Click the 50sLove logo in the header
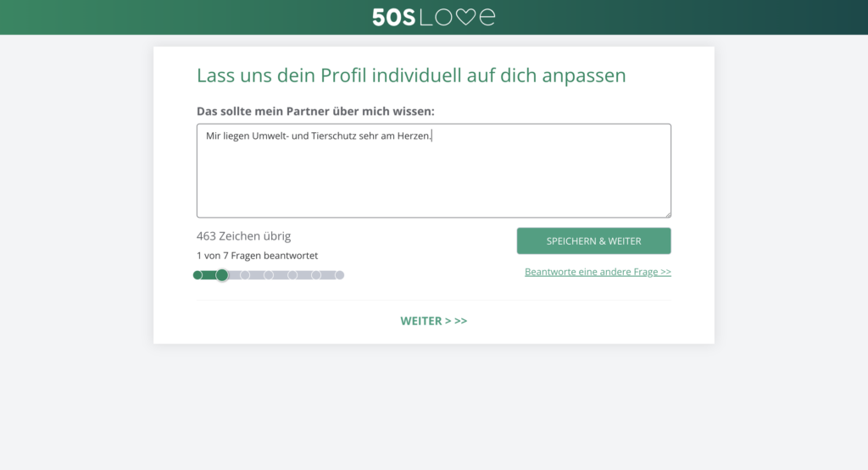868x470 pixels. (x=433, y=17)
